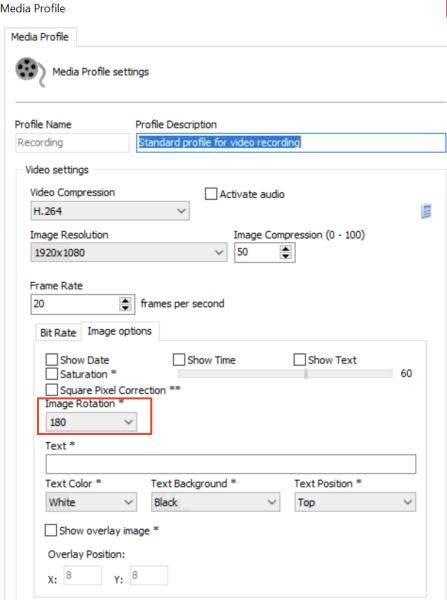
Task: Click the saturation slider handle
Action: tap(306, 373)
